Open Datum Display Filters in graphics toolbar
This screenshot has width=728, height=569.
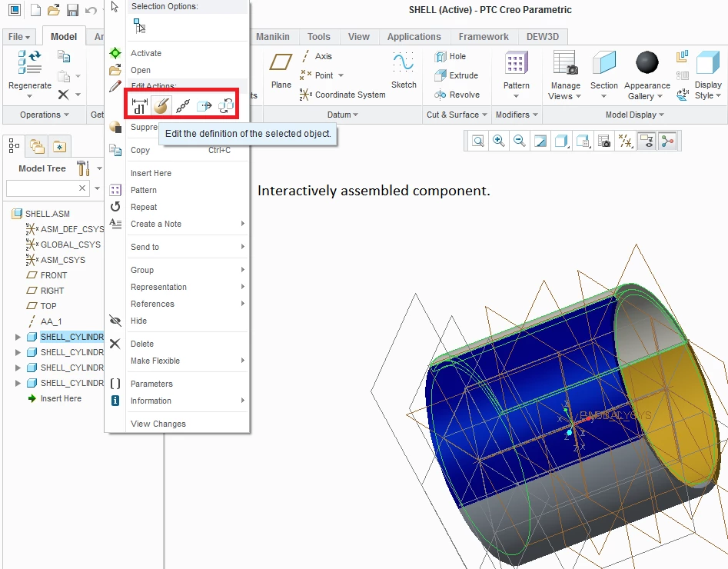(x=626, y=141)
